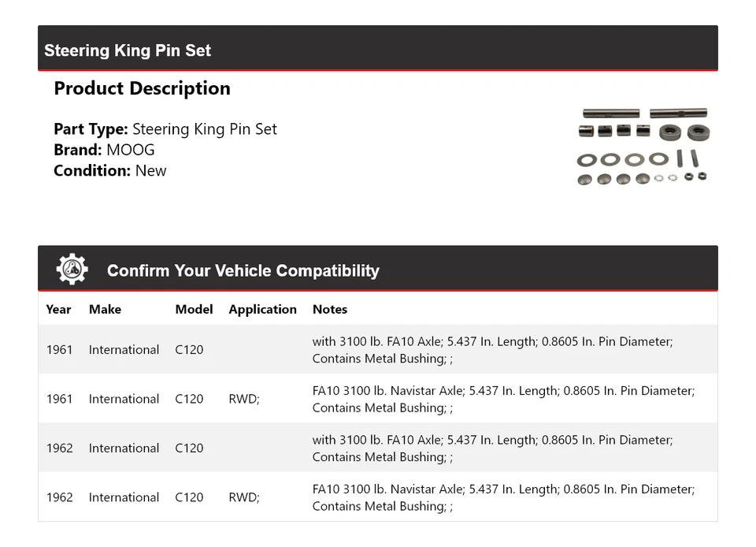The width and height of the screenshot is (756, 547).
Task: Click the Notes column header
Action: 329,309
